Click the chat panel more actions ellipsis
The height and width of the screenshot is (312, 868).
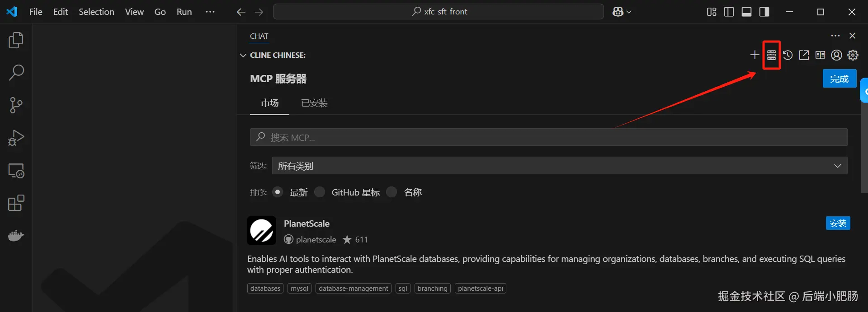835,36
